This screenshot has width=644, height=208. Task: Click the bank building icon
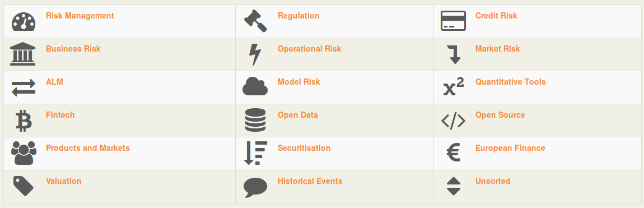[x=22, y=54]
